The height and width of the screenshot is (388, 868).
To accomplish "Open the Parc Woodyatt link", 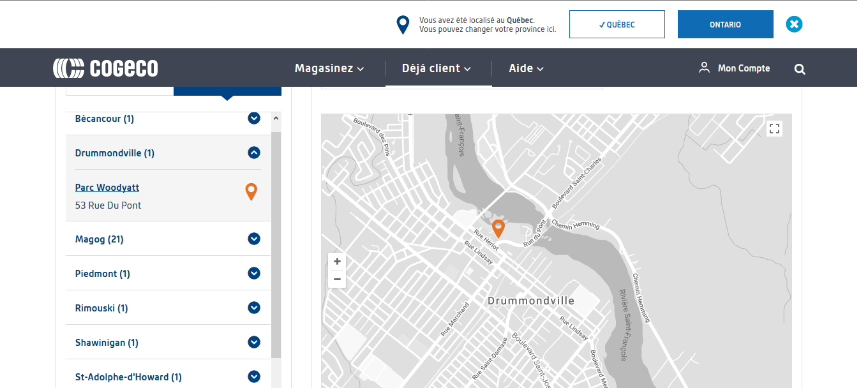I will click(107, 188).
